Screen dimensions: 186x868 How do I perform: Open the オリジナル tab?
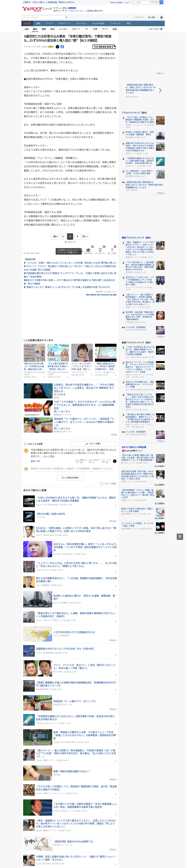[x=81, y=24]
